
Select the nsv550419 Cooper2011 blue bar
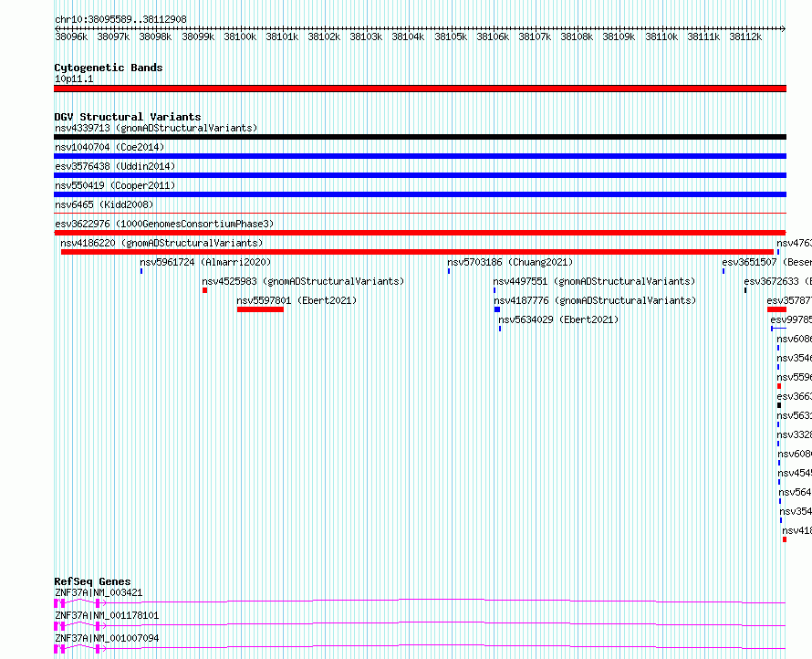pos(420,194)
